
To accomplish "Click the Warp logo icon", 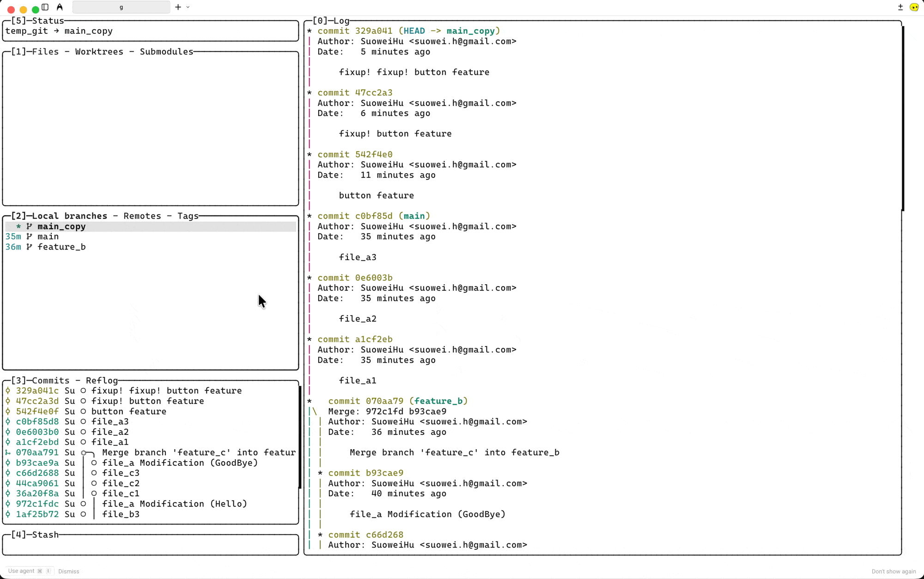I will pos(60,7).
